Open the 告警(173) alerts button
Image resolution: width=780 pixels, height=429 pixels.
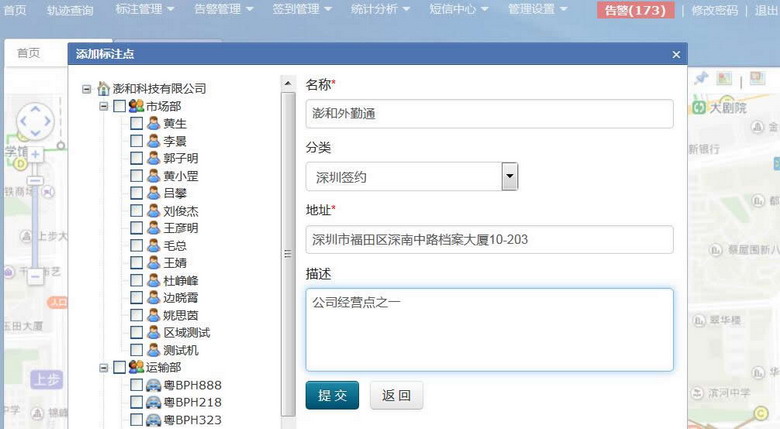click(635, 10)
